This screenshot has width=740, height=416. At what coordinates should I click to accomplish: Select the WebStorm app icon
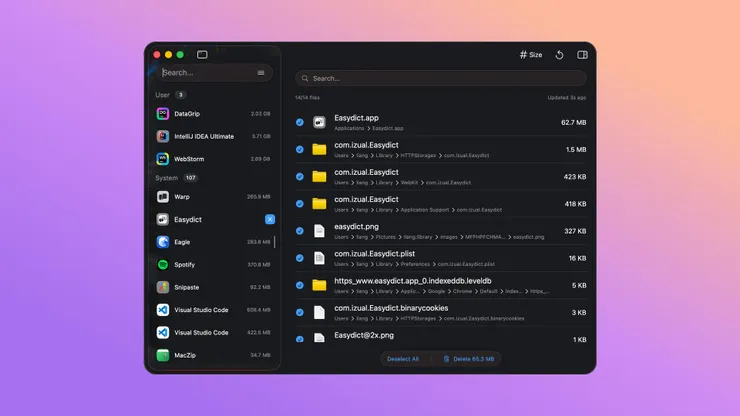tap(163, 159)
